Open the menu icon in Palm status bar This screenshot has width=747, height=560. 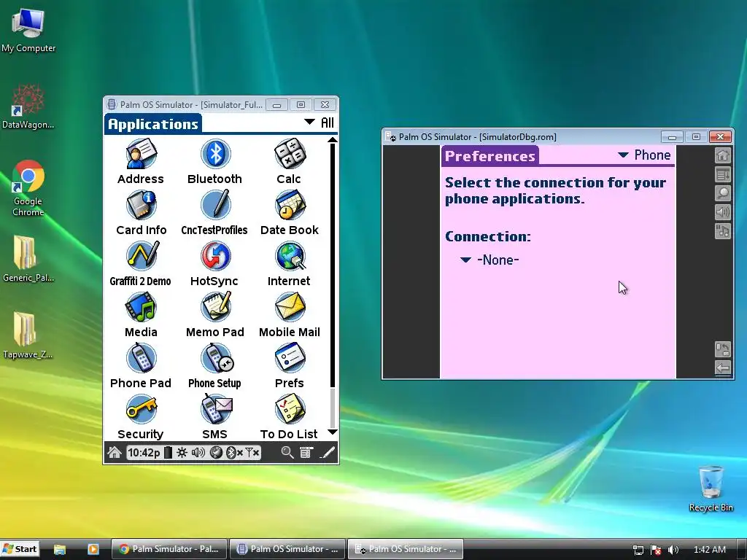pyautogui.click(x=306, y=452)
